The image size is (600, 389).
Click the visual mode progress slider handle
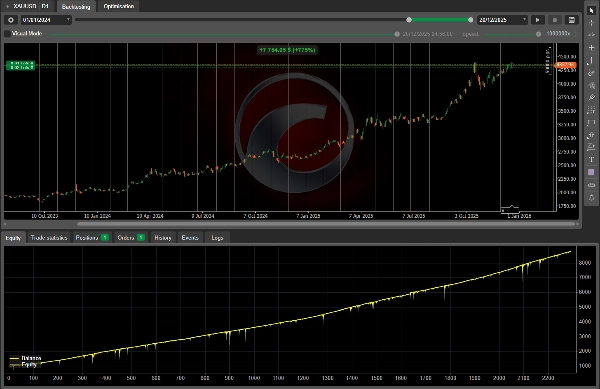397,34
